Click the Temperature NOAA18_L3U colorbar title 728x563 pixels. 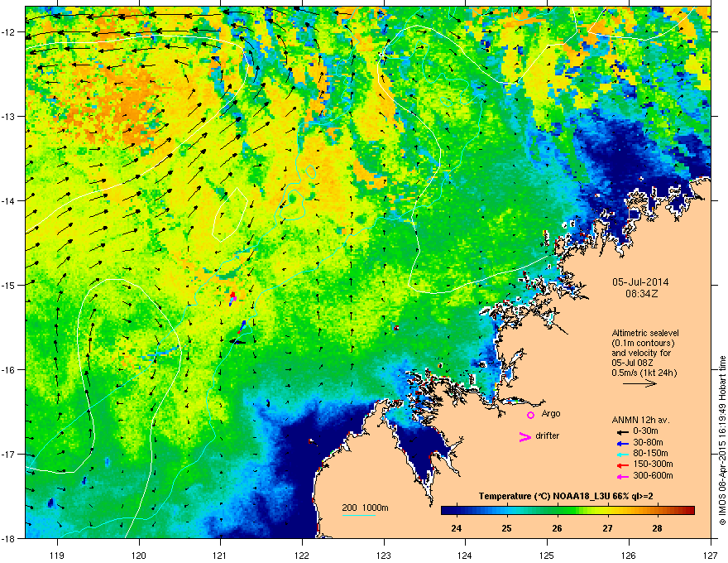click(566, 497)
